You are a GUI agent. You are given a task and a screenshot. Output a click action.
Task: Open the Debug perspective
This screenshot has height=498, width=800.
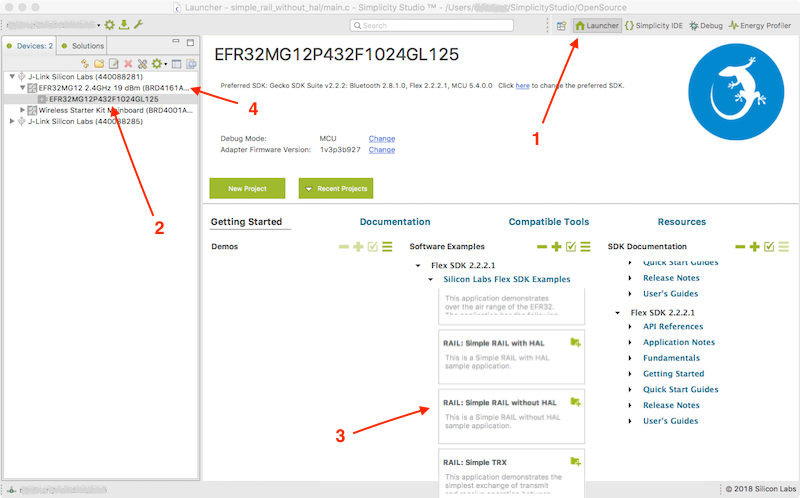tap(706, 26)
